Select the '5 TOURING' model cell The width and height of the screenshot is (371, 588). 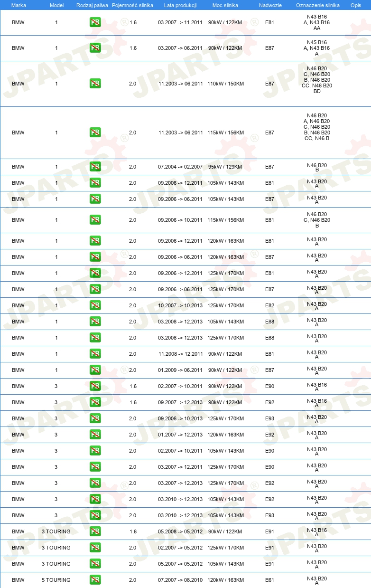coord(56,580)
